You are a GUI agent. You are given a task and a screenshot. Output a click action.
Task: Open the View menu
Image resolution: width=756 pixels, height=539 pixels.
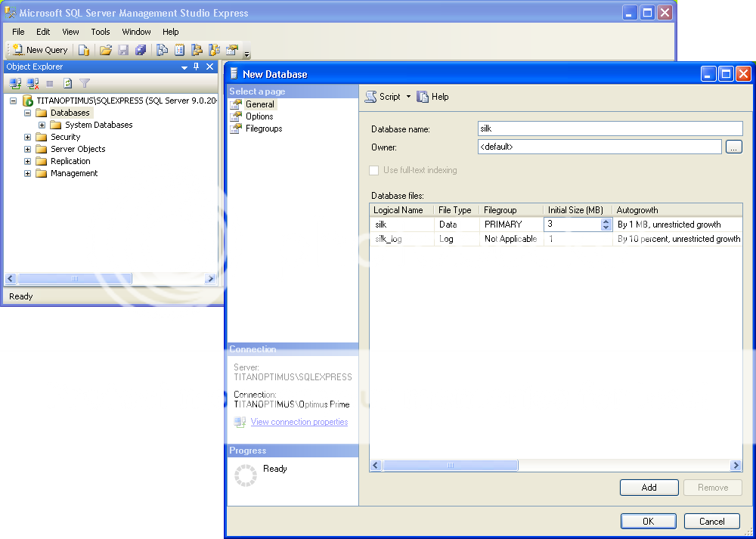[x=70, y=32]
